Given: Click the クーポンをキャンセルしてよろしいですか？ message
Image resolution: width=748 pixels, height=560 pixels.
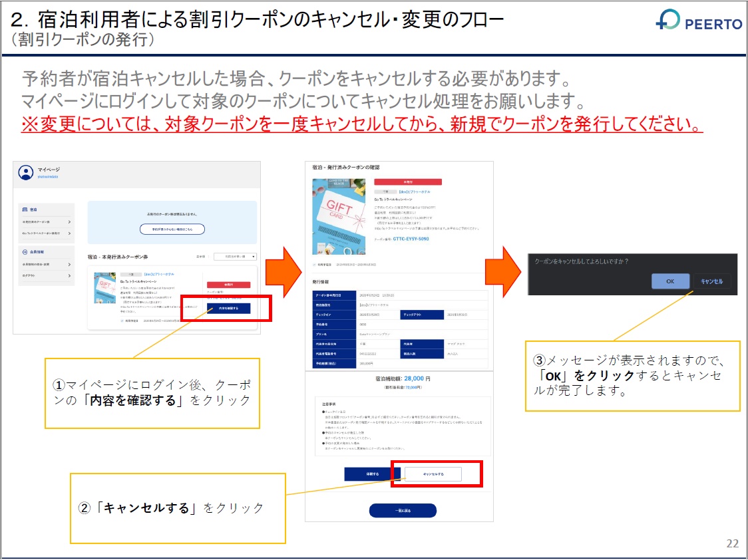Looking at the screenshot, I should [x=582, y=261].
